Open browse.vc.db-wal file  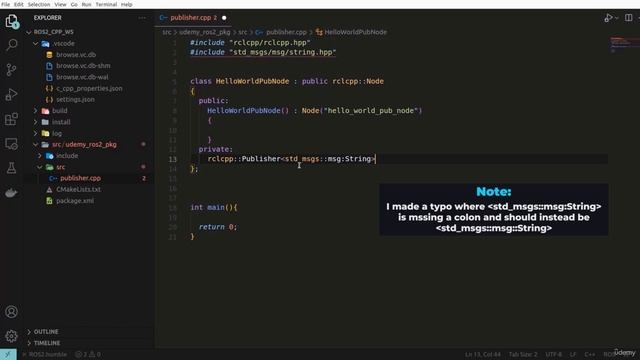(82, 77)
